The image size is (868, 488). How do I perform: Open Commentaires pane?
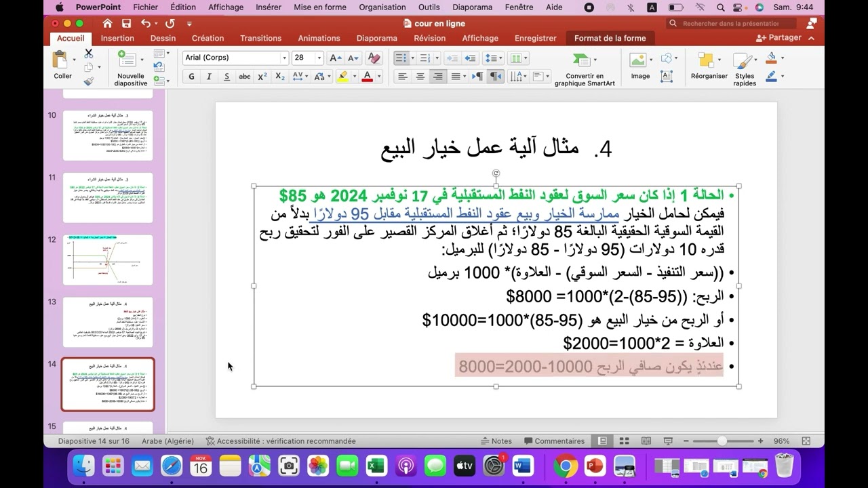(553, 441)
